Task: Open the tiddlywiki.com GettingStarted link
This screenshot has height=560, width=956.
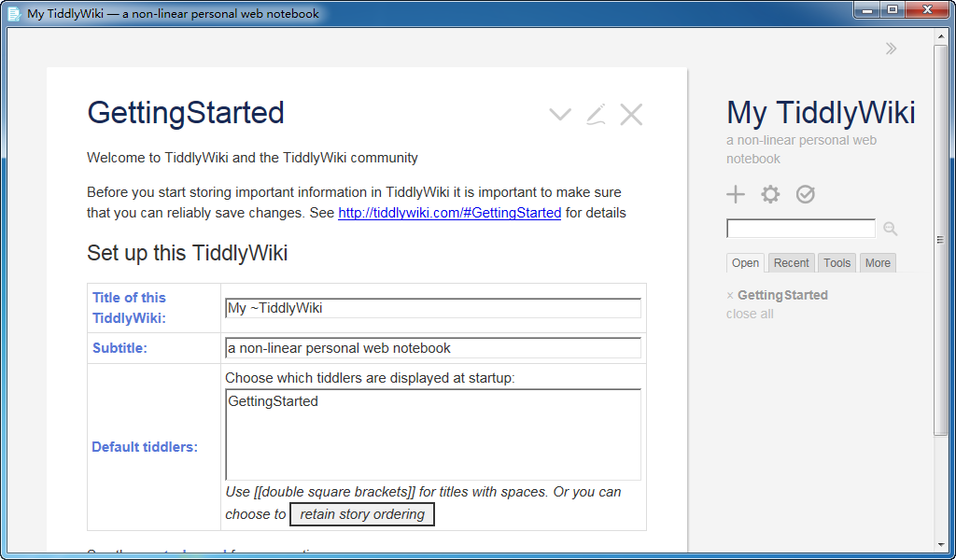Action: pos(449,213)
